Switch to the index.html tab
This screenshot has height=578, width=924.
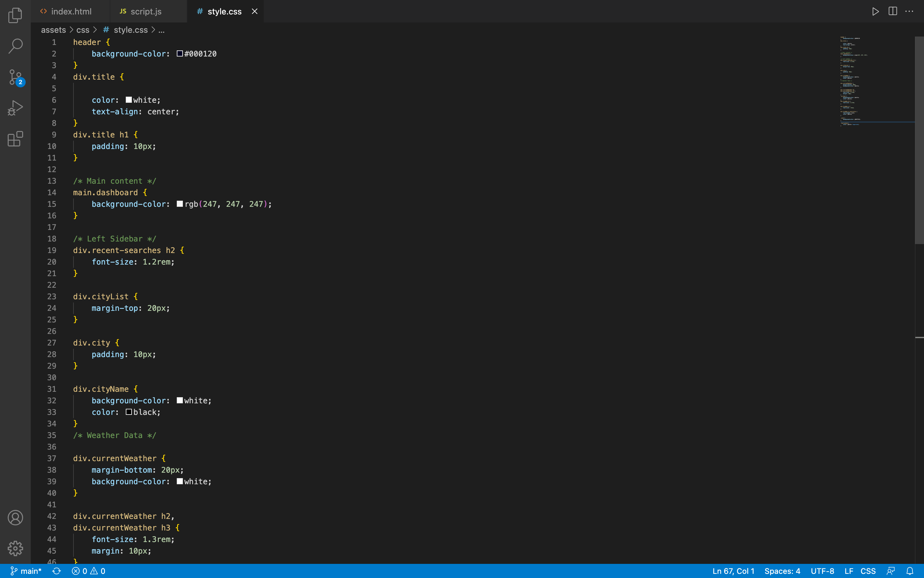point(71,12)
